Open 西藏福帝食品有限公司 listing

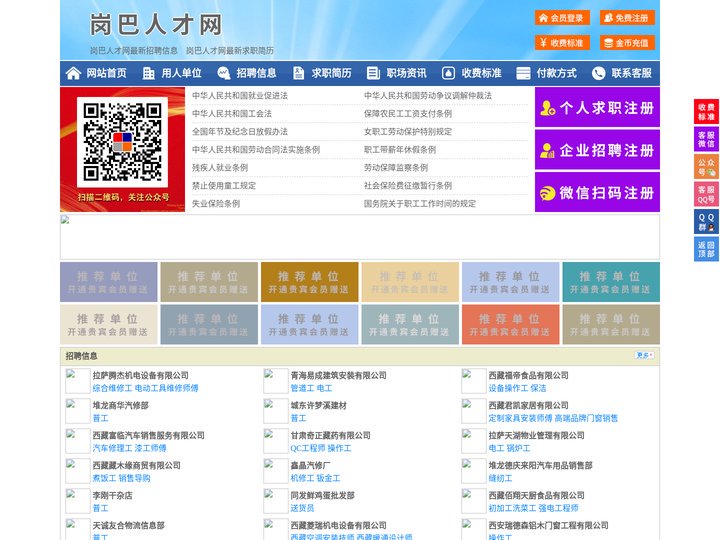tap(529, 375)
